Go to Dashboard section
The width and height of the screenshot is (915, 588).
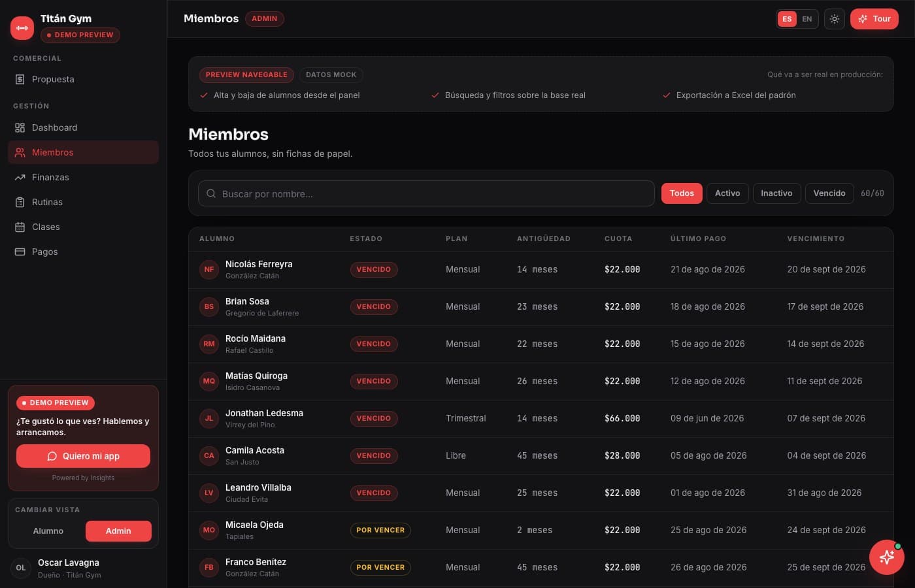point(83,127)
